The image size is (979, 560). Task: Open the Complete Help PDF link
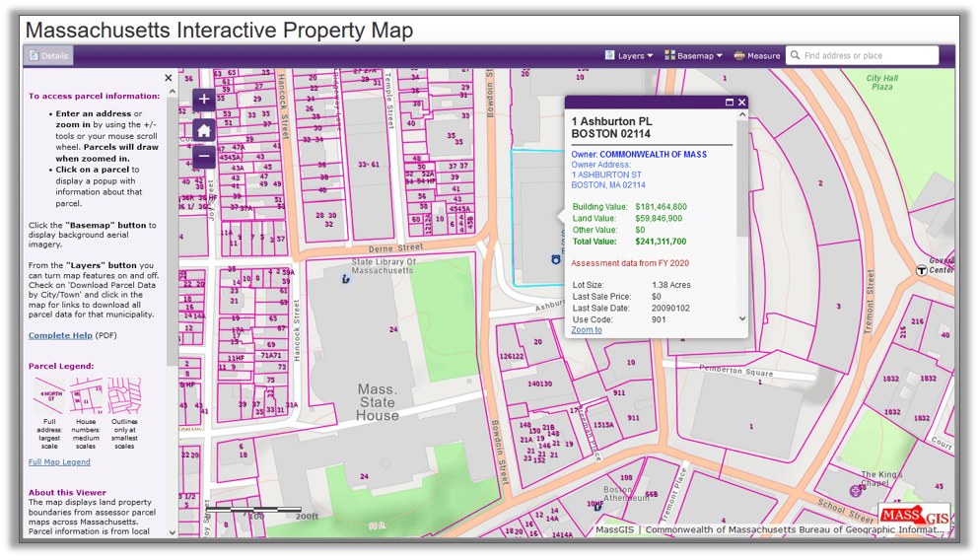click(60, 335)
